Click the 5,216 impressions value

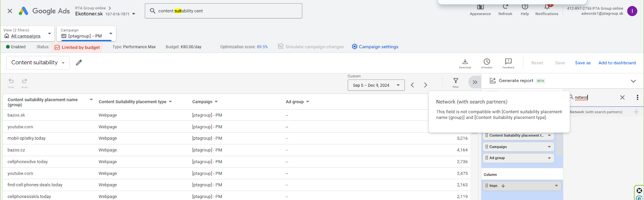pyautogui.click(x=462, y=139)
